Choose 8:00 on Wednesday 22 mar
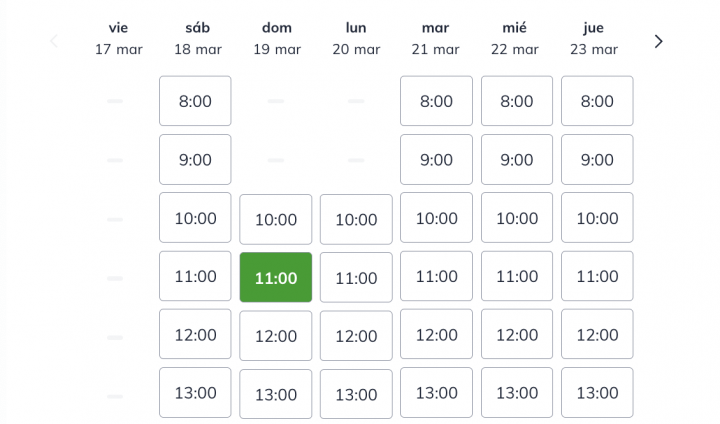The height and width of the screenshot is (424, 720). [517, 101]
